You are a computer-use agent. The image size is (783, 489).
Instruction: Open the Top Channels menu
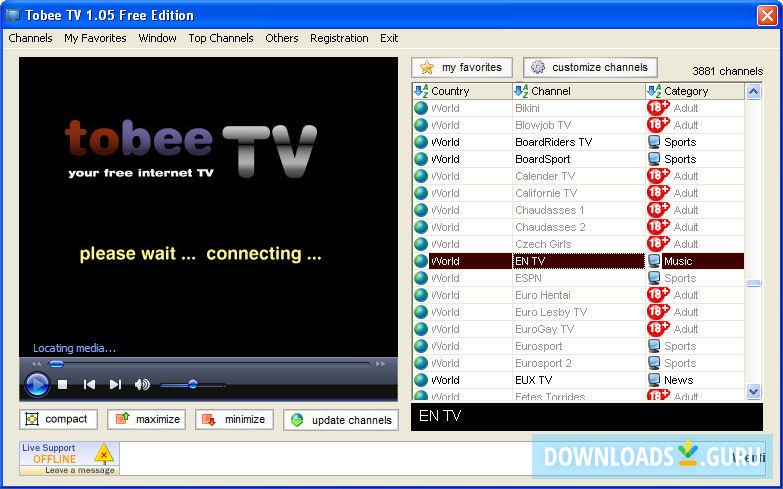coord(221,38)
